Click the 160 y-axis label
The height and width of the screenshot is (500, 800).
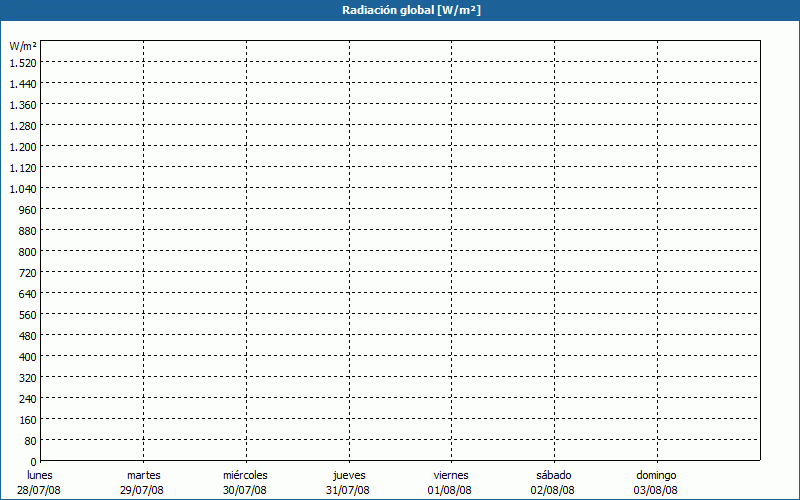(27, 419)
